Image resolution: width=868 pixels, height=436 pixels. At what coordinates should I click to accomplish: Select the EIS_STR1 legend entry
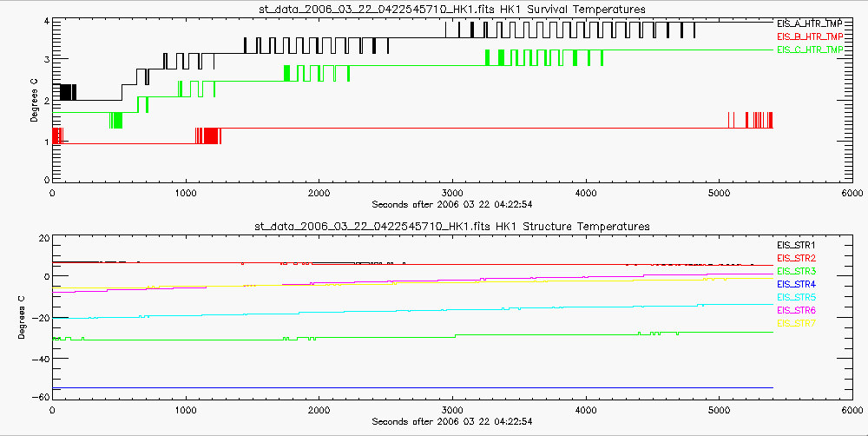click(x=796, y=245)
